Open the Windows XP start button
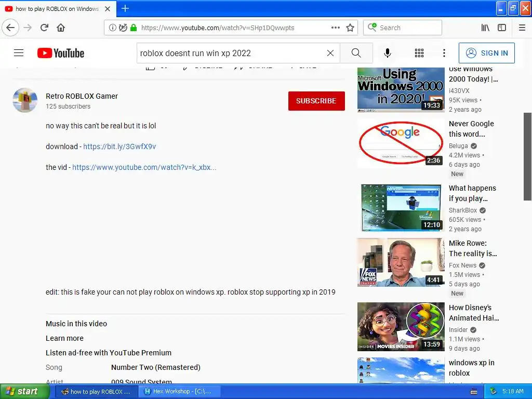The image size is (532, 399). coord(24,392)
